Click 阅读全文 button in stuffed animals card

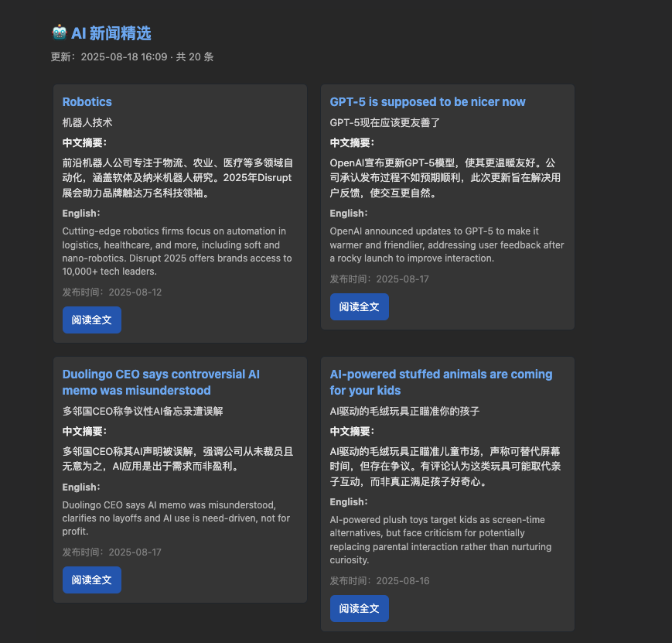(x=359, y=608)
